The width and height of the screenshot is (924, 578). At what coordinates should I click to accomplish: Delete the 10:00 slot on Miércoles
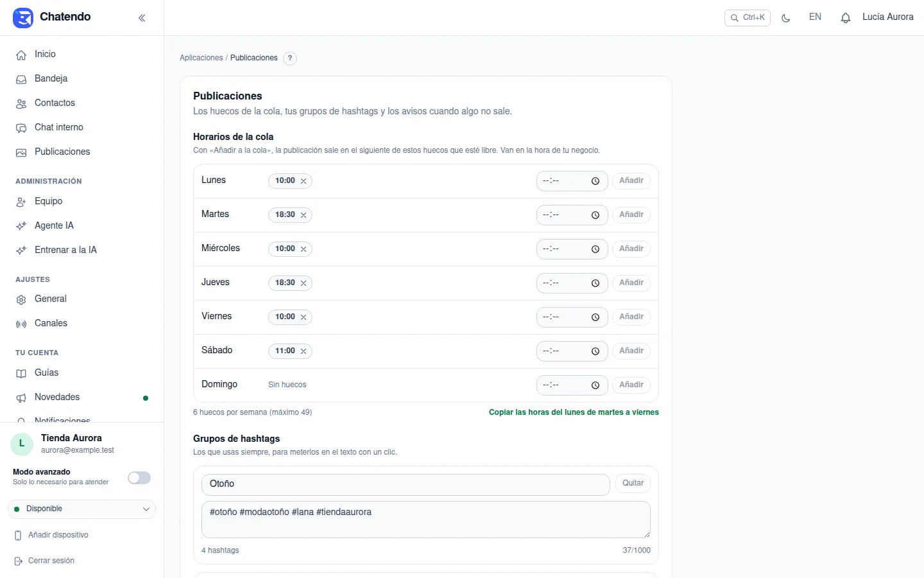coord(304,249)
